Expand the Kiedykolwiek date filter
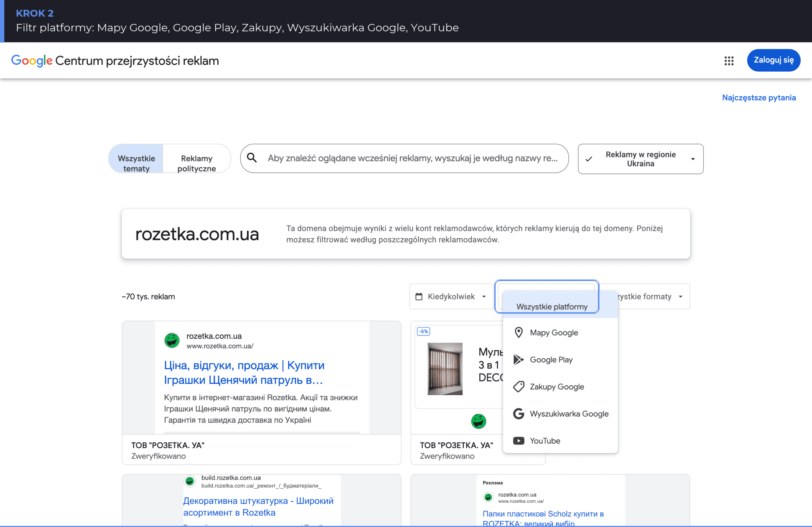Viewport: 812px width, 527px height. pyautogui.click(x=451, y=296)
